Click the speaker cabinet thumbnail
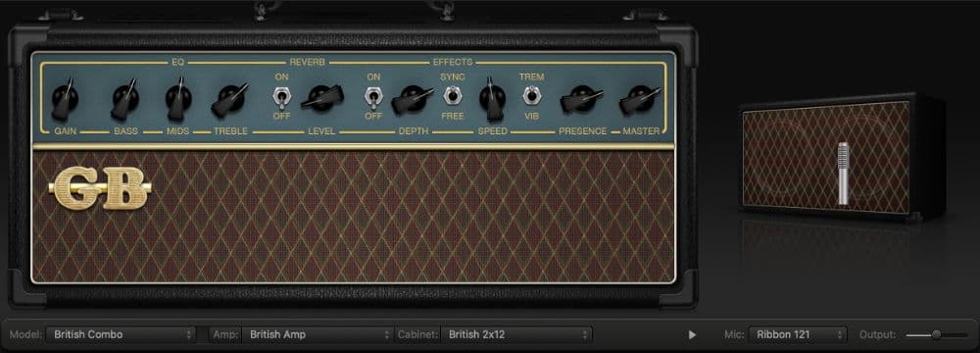Screen dimensions: 980x353 (841, 157)
